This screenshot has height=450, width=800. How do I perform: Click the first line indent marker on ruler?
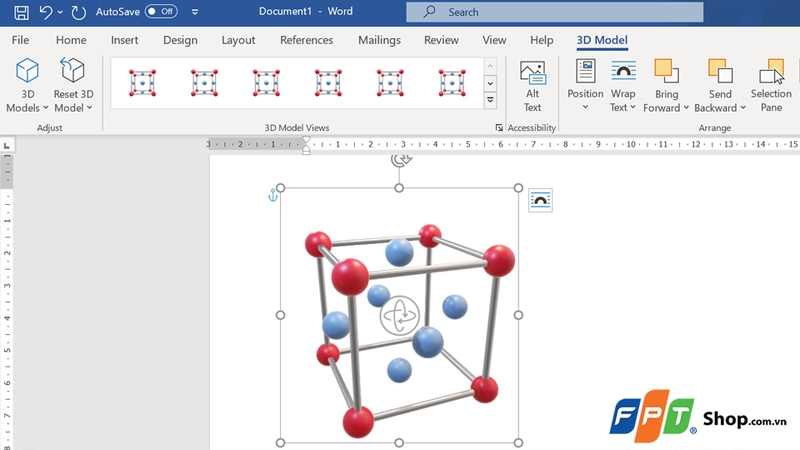tap(306, 140)
